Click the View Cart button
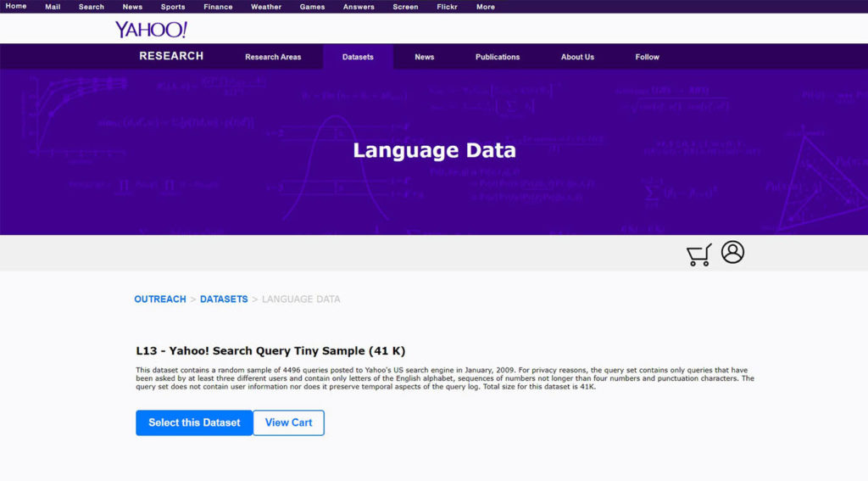The height and width of the screenshot is (481, 868). click(x=288, y=422)
